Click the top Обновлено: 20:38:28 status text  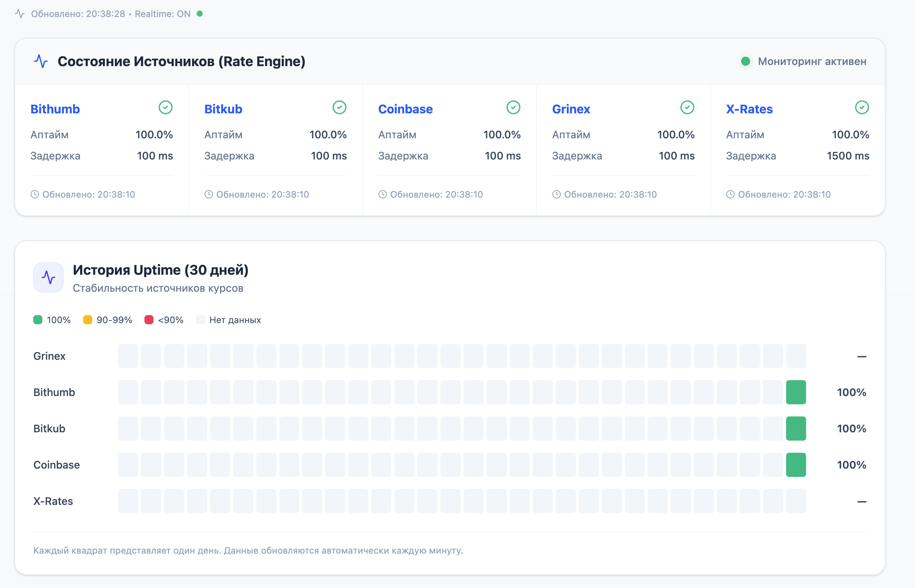78,14
